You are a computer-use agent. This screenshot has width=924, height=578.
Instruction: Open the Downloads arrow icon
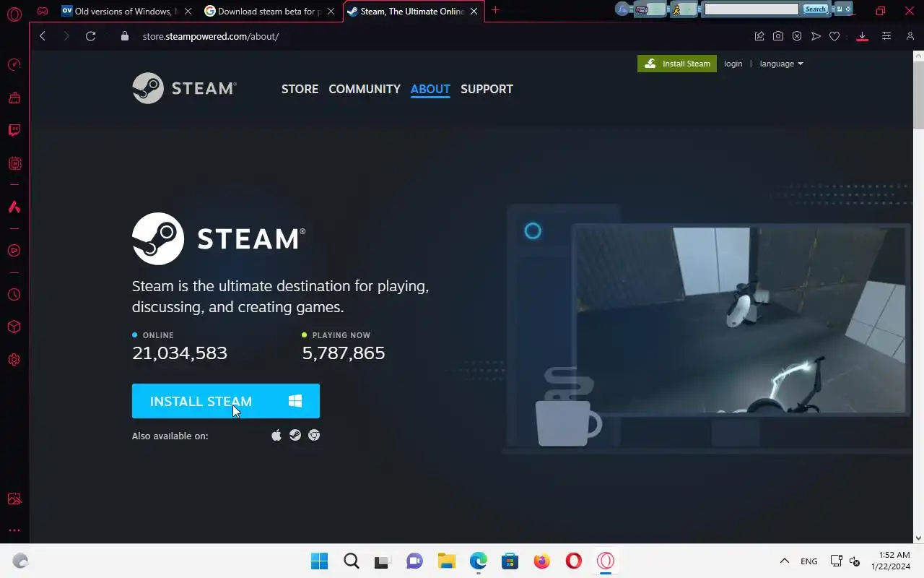click(862, 36)
